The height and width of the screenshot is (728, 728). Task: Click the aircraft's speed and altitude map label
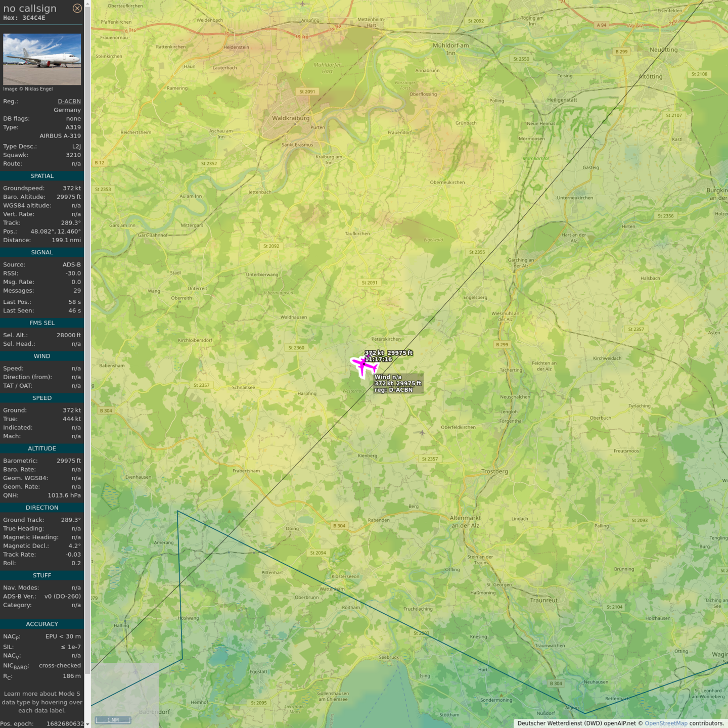(x=388, y=353)
